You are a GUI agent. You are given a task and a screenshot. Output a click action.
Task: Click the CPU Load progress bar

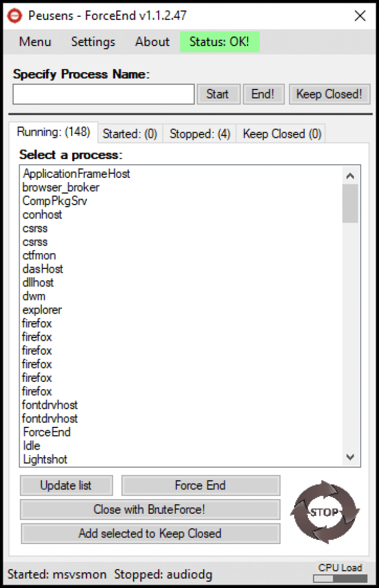[340, 578]
